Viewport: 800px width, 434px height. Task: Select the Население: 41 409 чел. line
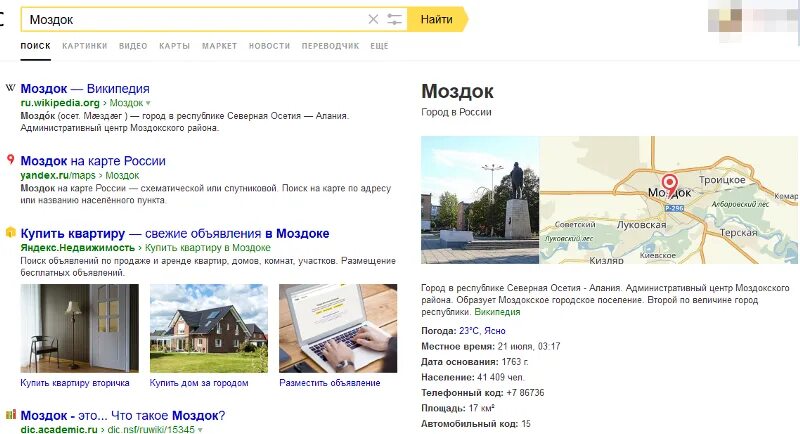coord(472,378)
